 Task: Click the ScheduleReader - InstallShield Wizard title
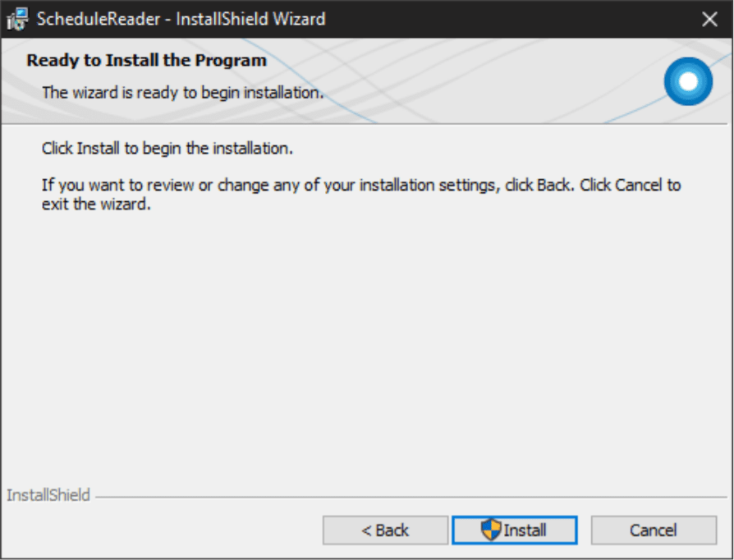tap(181, 19)
